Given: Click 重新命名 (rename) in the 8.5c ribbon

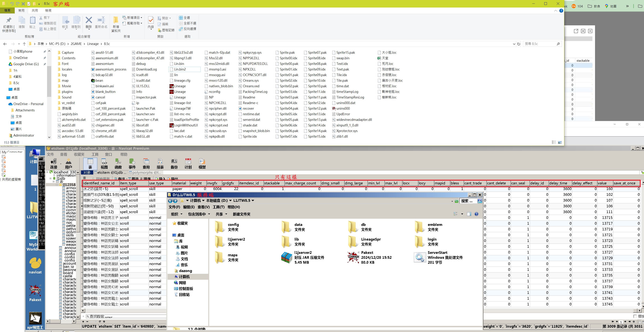Looking at the screenshot, I should pos(101,23).
